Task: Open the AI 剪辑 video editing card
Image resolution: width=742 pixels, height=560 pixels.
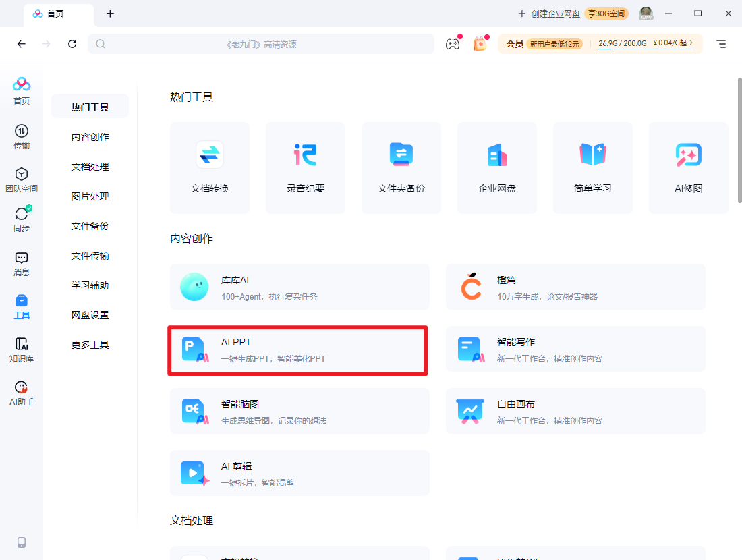Action: point(299,474)
